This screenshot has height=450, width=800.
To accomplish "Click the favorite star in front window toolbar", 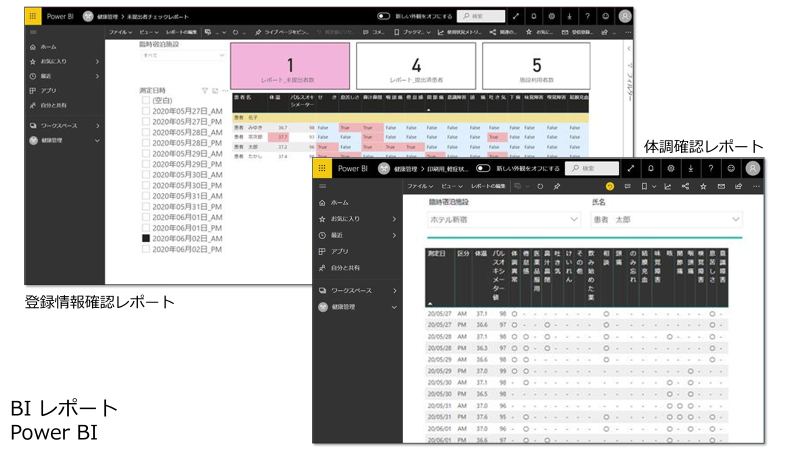I will tap(703, 186).
